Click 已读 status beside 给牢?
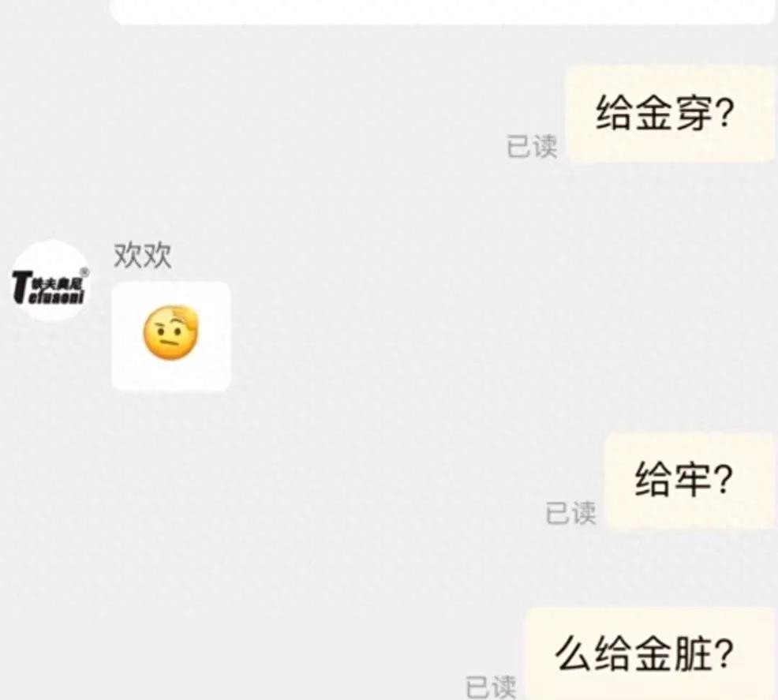778x700 pixels. click(x=570, y=512)
